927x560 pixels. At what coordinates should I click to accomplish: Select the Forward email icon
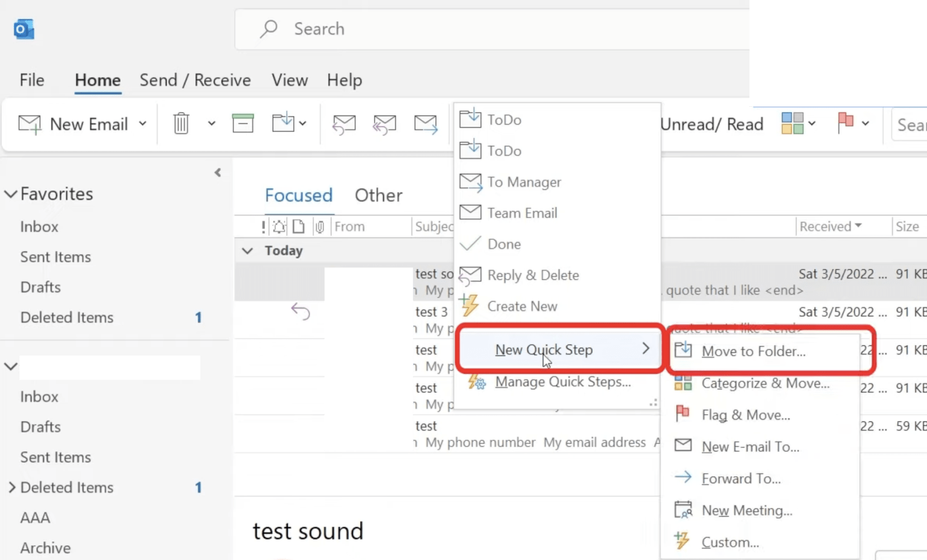[x=426, y=124]
